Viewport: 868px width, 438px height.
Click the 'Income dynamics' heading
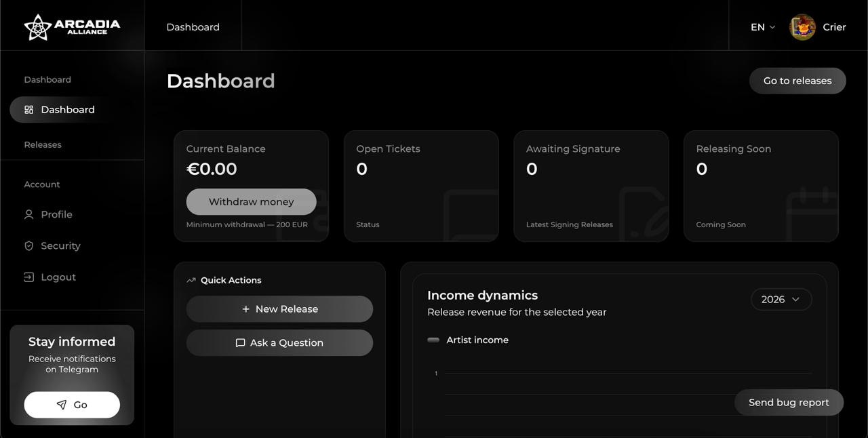click(482, 295)
